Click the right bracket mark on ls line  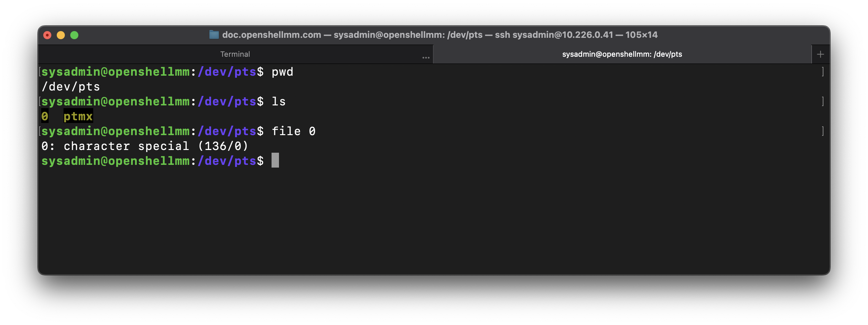(x=823, y=102)
